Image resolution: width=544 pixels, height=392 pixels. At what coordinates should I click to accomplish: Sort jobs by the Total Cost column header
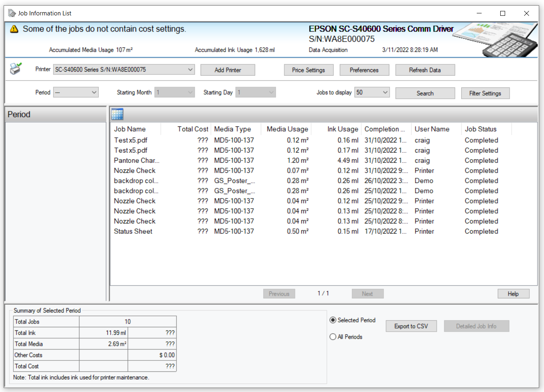point(192,129)
